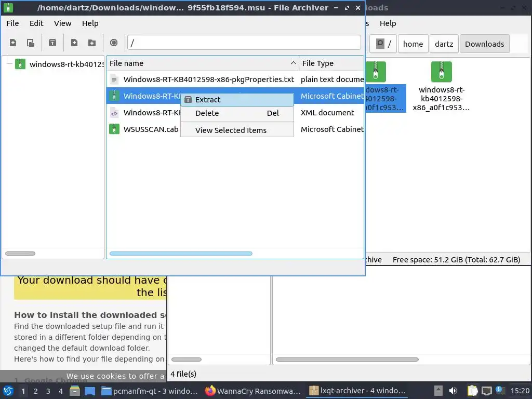Click the '4 file(s)' status bar text
Screen dimensions: 532x399
183,374
